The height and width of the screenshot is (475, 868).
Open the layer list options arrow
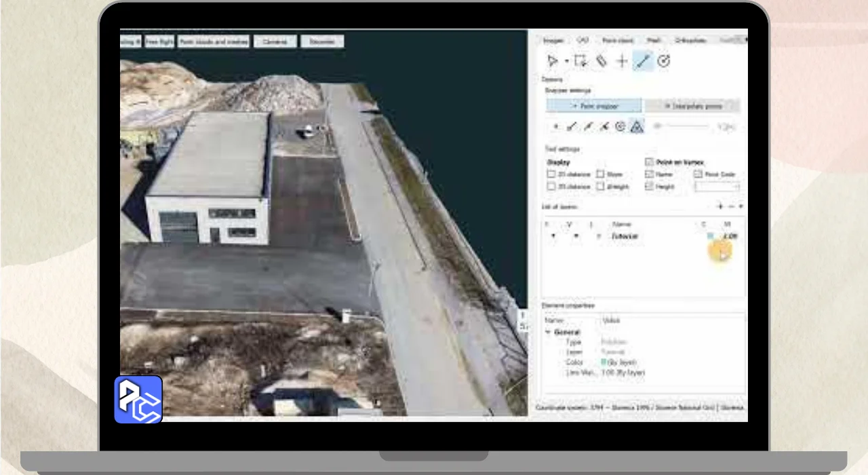point(741,206)
